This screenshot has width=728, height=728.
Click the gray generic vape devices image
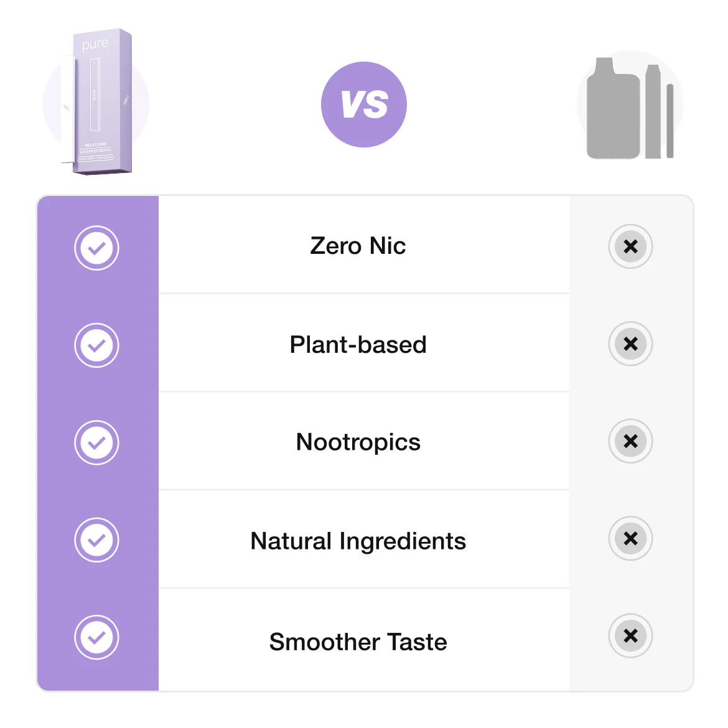tap(630, 109)
